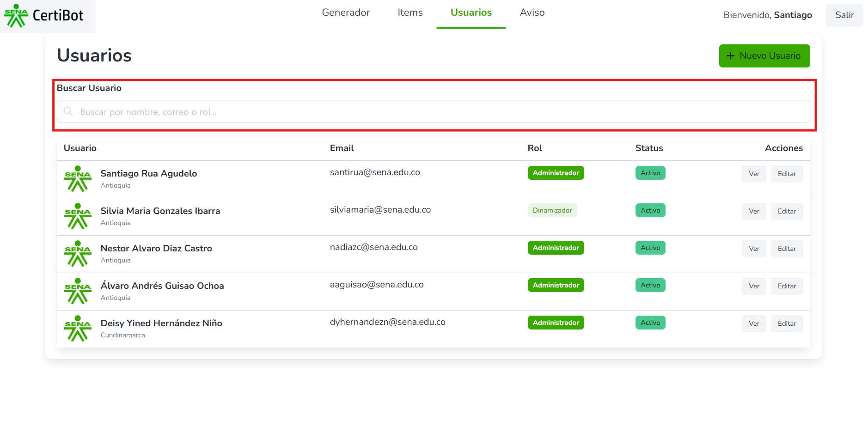The width and height of the screenshot is (868, 421).
Task: Edit Deisy Yined Hernández Niño's user
Action: tap(786, 323)
